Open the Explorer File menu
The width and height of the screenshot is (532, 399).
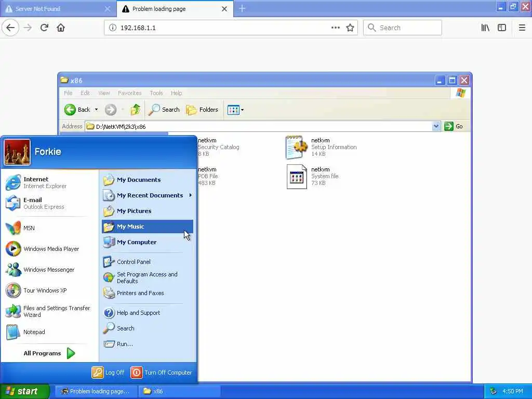[x=68, y=93]
